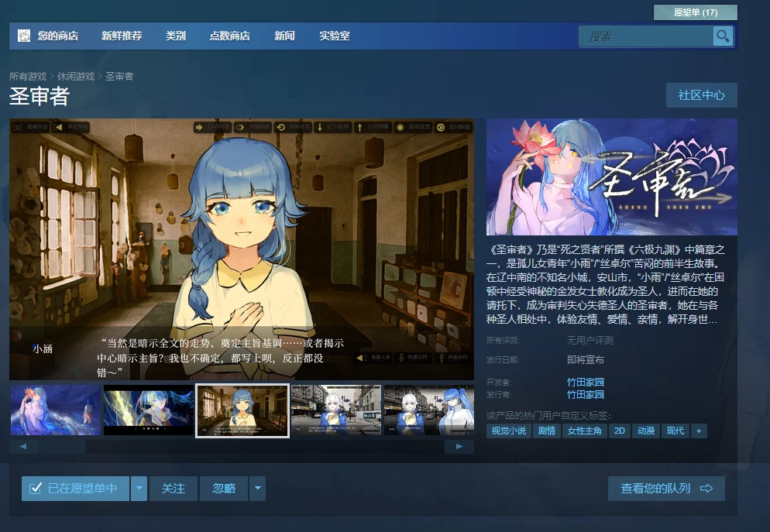Open the 愿望单 (17) button
Viewport: 770px width, 532px height.
696,12
